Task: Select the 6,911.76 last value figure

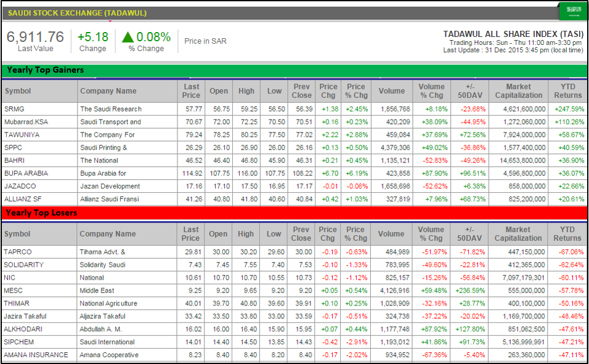Action: click(x=35, y=37)
